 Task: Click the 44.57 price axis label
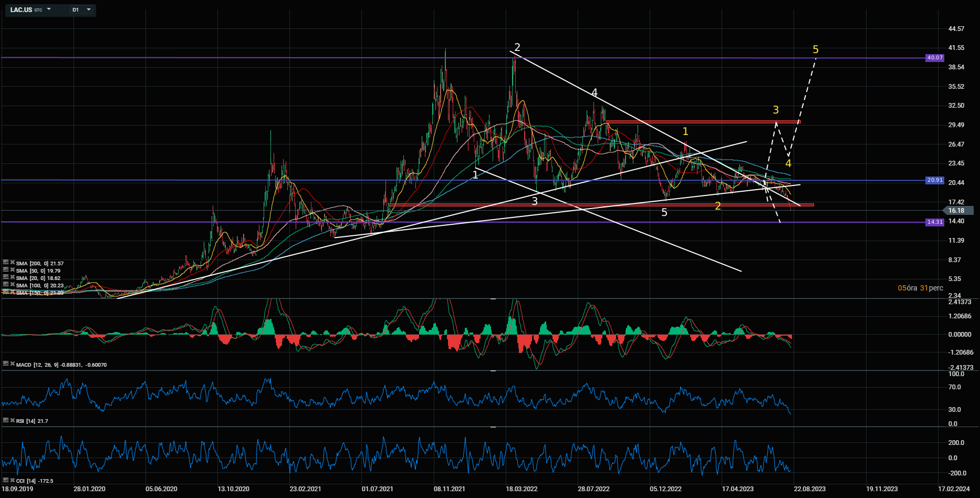pos(956,29)
